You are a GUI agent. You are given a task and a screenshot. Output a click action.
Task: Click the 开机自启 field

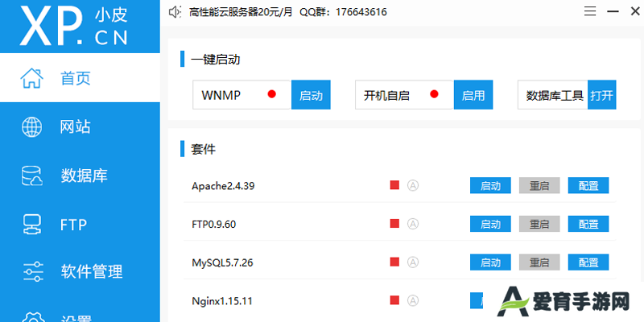click(x=405, y=95)
